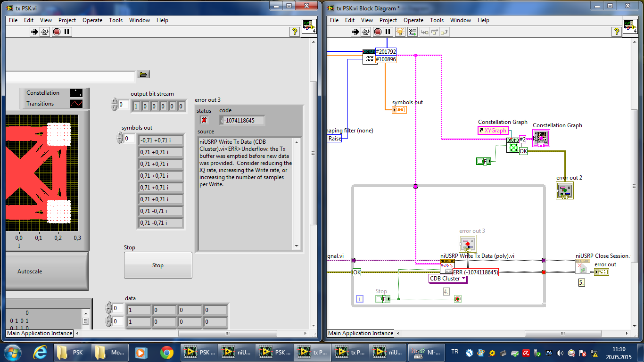
Task: Open Operate menu in front panel window
Action: coord(92,20)
